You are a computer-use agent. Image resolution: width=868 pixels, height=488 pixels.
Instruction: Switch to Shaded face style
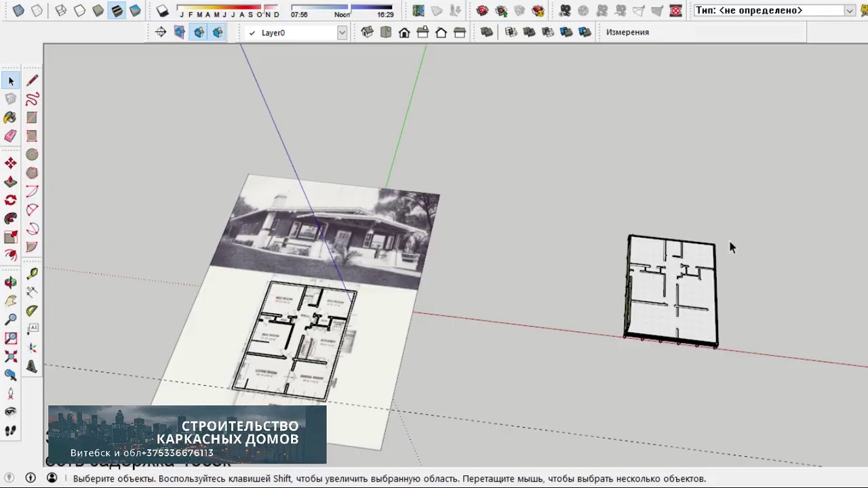[98, 10]
